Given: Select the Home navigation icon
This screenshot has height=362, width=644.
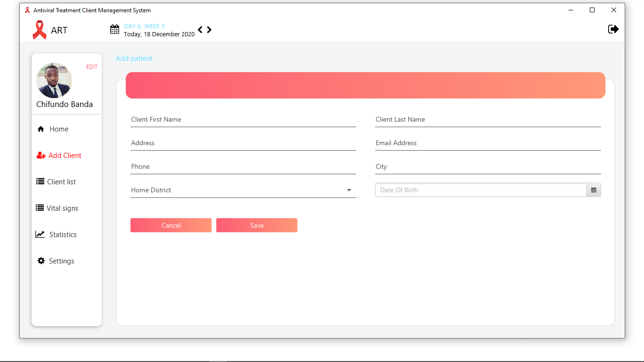Looking at the screenshot, I should click(41, 128).
